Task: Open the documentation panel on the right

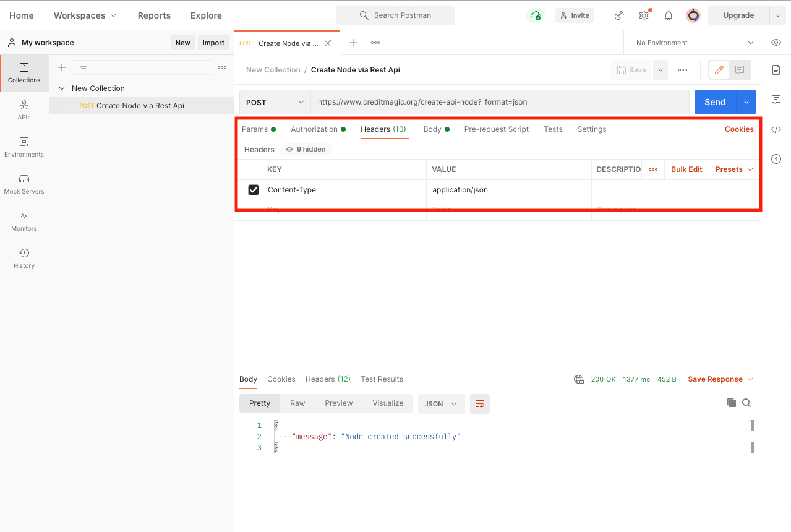Action: point(776,70)
